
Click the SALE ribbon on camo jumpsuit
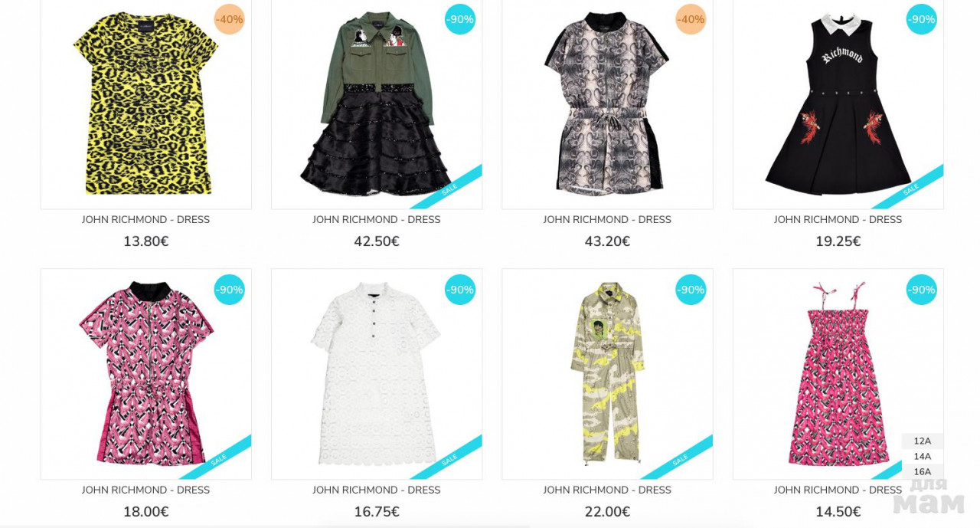(678, 458)
